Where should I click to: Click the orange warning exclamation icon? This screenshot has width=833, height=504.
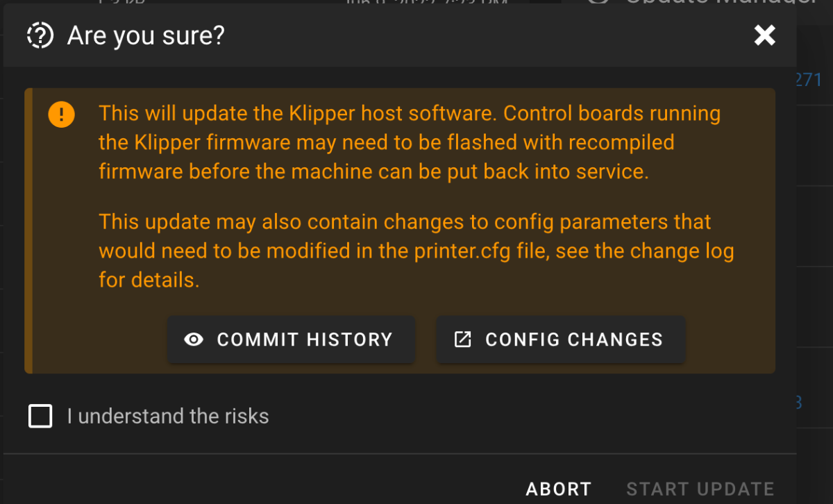coord(61,114)
